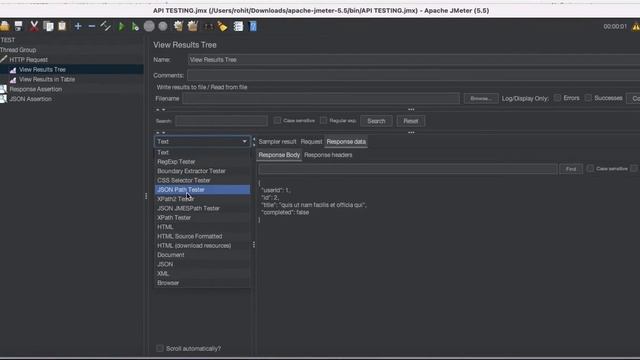Open tree search with the binoculars icon
This screenshot has width=640, height=360.
(208, 27)
